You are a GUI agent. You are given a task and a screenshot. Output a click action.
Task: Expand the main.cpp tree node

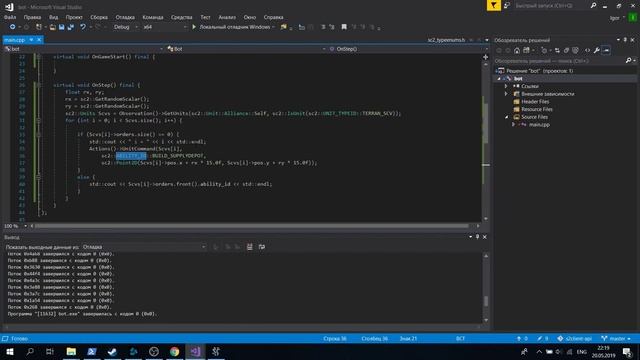(x=513, y=125)
